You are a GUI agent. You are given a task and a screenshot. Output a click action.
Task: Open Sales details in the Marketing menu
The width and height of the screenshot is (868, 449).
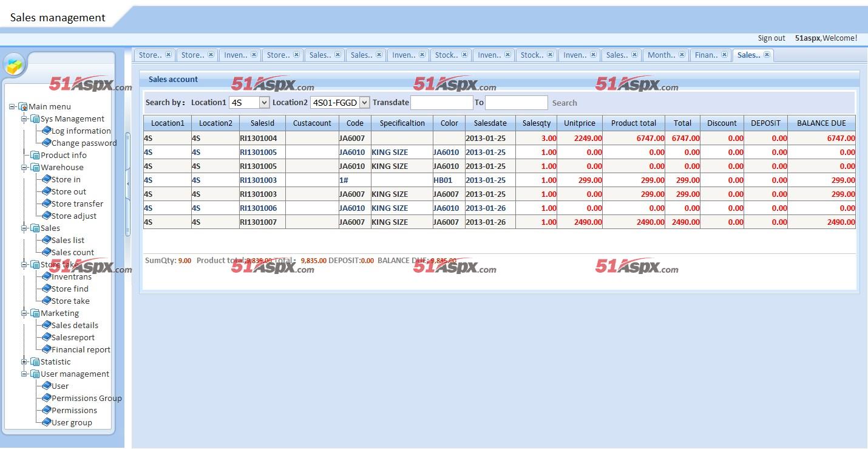click(x=75, y=325)
